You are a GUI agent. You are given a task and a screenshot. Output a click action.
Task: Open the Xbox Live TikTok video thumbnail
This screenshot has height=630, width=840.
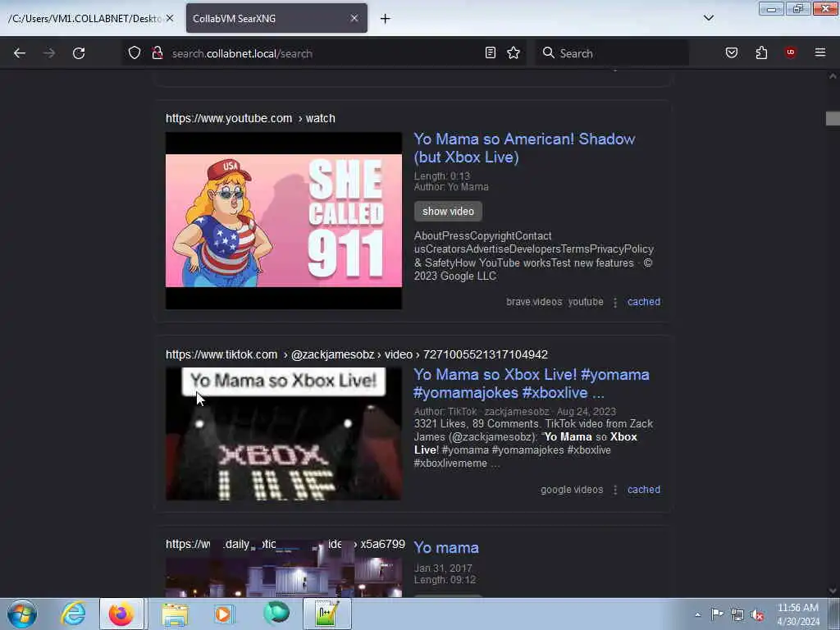[283, 433]
